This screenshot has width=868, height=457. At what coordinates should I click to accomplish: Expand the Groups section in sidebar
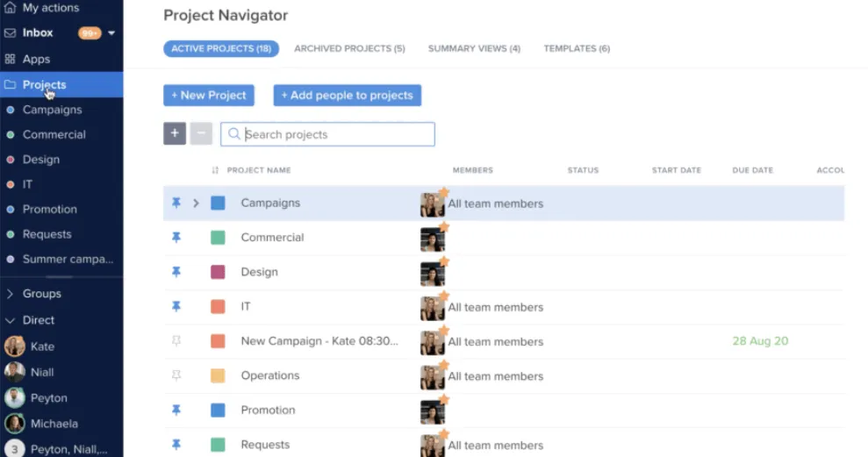[x=10, y=294]
